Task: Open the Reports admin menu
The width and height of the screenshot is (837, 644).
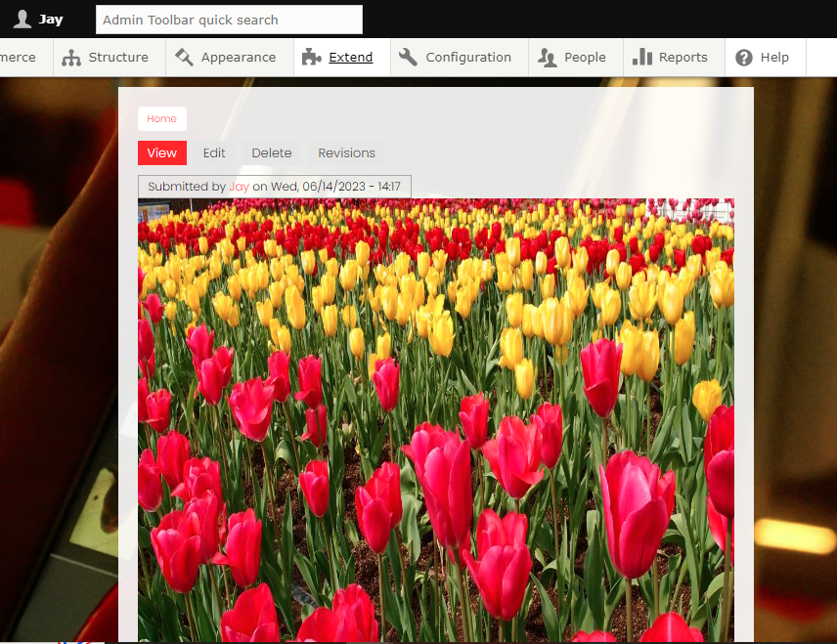Action: 674,57
